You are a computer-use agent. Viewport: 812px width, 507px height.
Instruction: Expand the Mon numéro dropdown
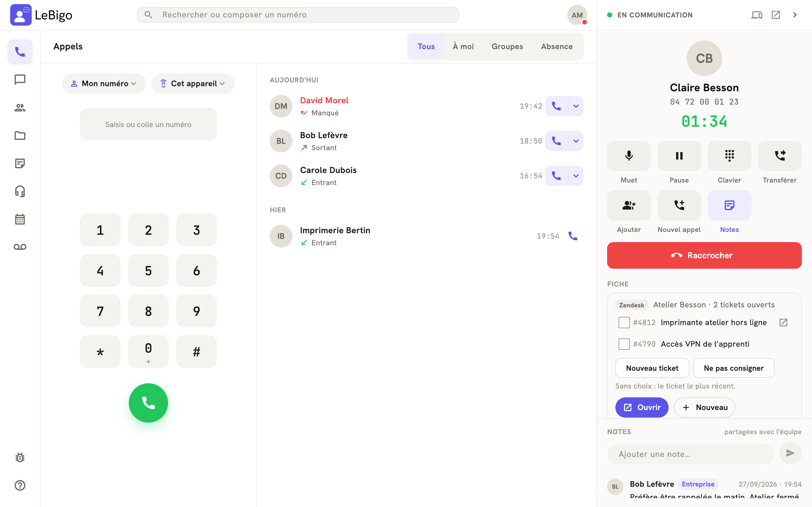click(x=104, y=83)
